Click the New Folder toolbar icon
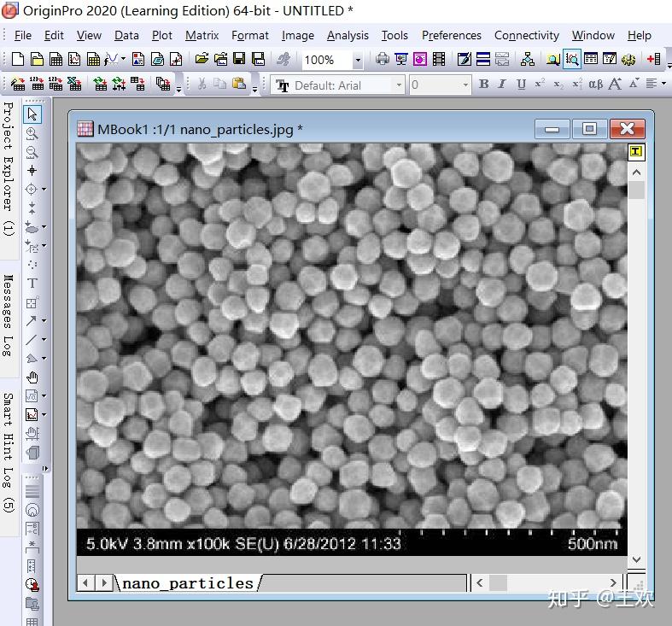The width and height of the screenshot is (672, 626). click(37, 59)
